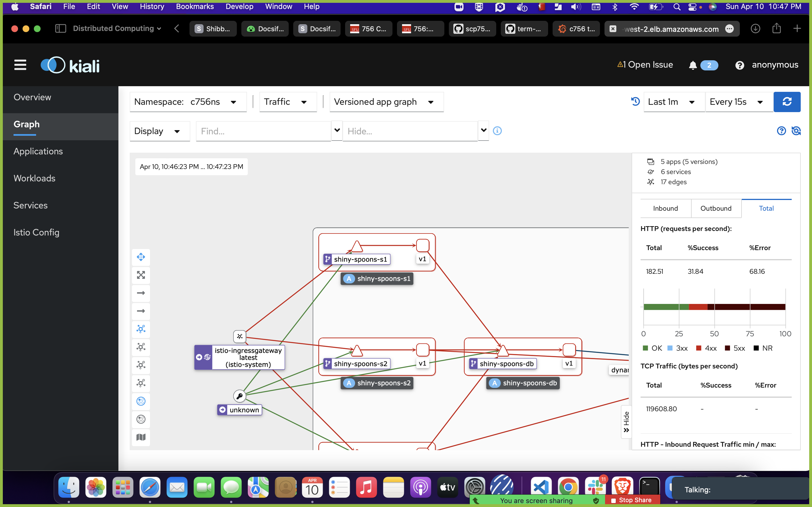Toggle the second edge arrow display option

pyautogui.click(x=141, y=311)
